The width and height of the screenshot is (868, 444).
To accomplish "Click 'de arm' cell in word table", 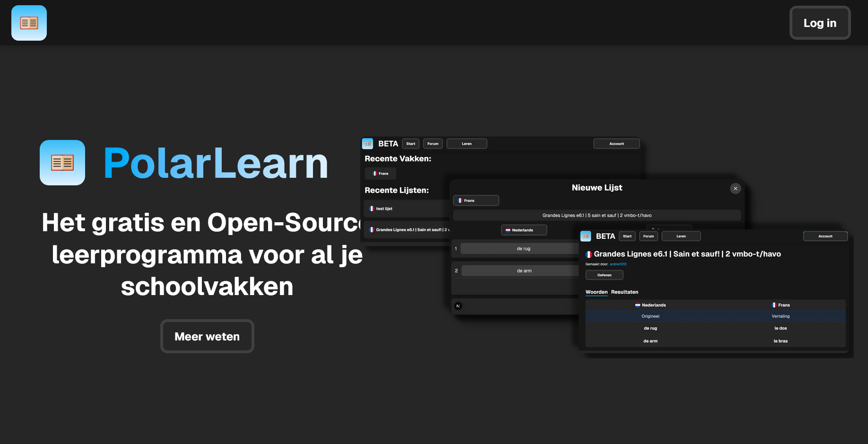I will [651, 341].
